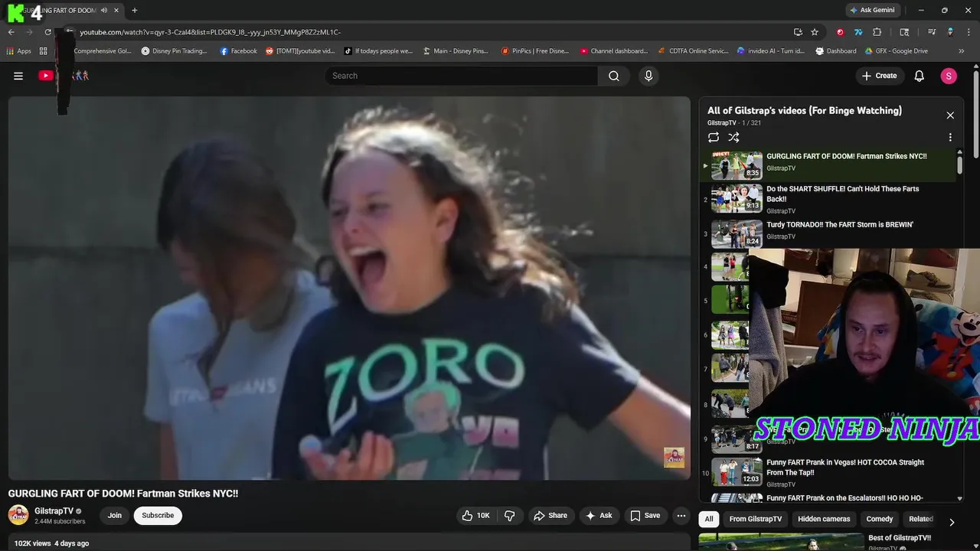Open the account avatar menu
Viewport: 980px width, 551px height.
point(949,76)
